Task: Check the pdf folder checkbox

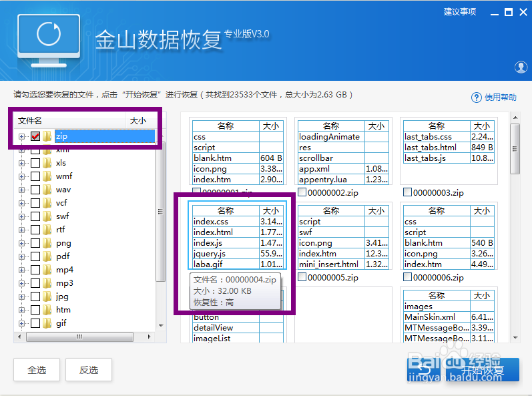Action: coord(35,256)
